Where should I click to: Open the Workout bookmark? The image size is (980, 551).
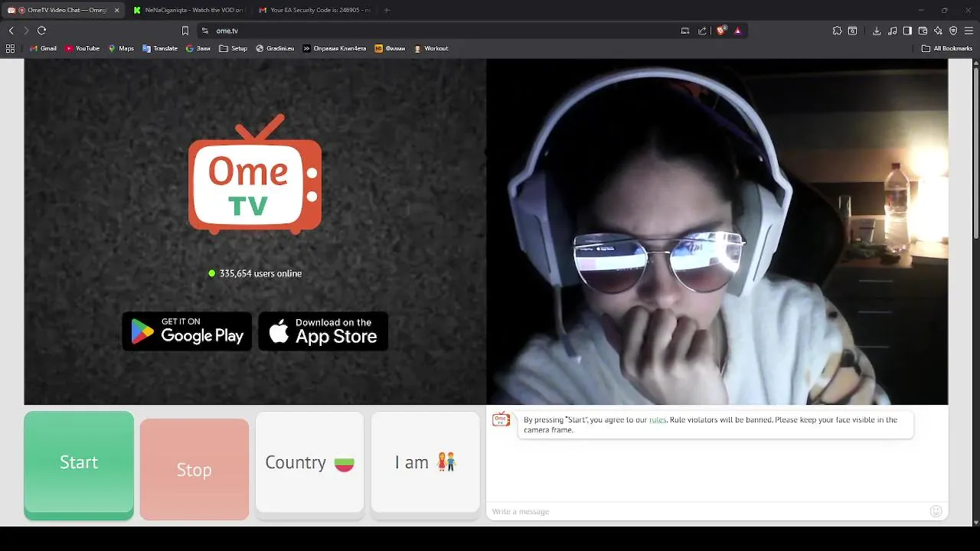(431, 48)
